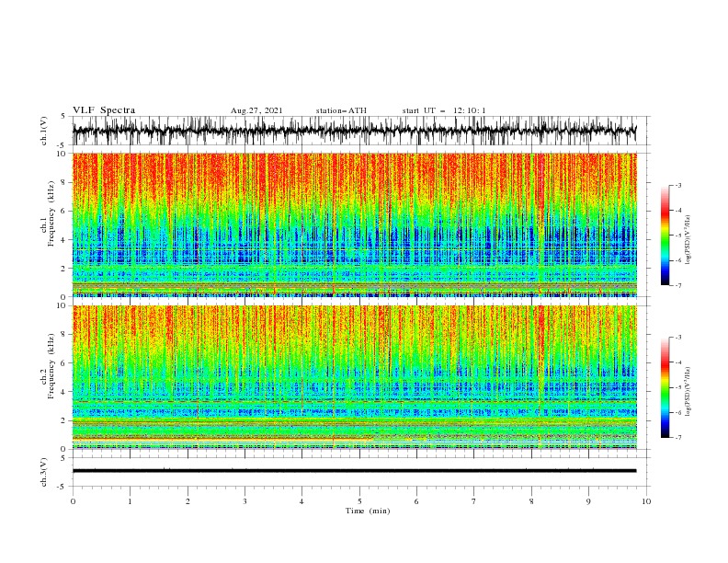This screenshot has width=728, height=563.
Task: Click time axis tick label "4"
Action: [x=301, y=501]
